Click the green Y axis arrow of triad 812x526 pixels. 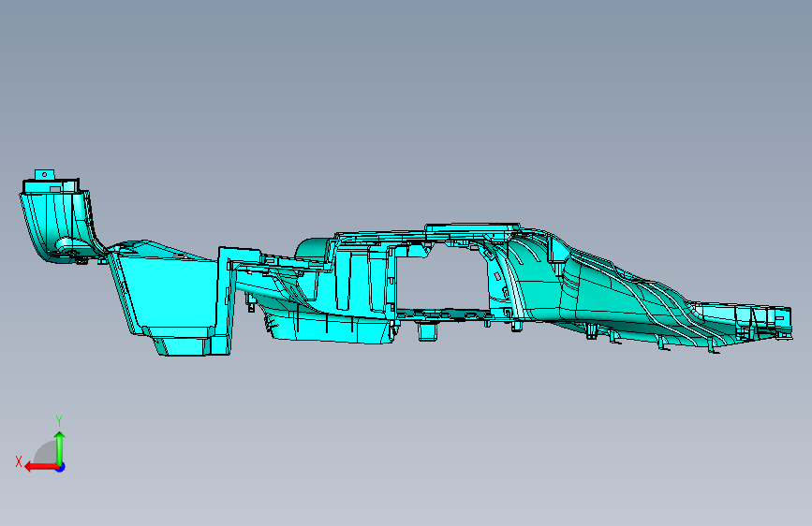coord(60,447)
